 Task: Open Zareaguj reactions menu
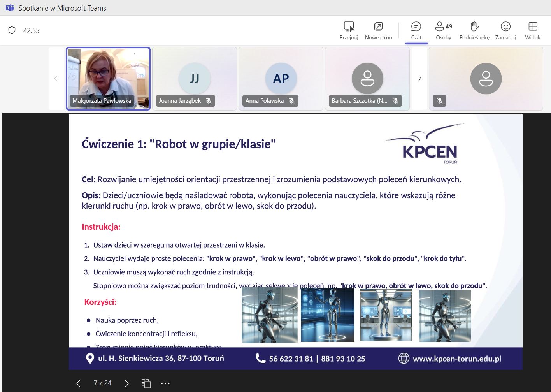point(505,31)
